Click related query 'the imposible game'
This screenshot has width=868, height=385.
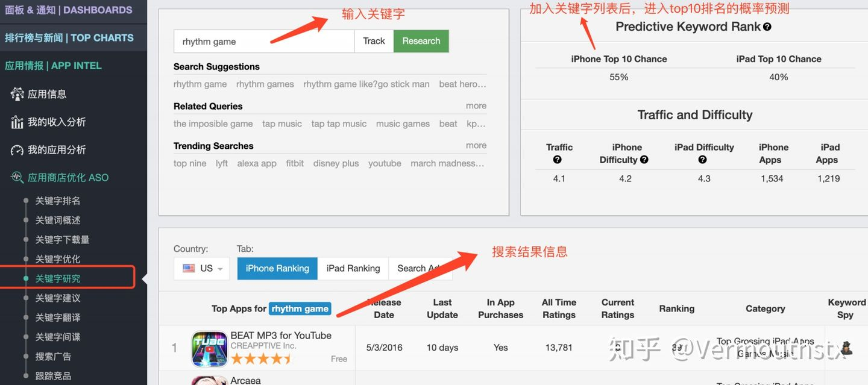[x=213, y=124]
